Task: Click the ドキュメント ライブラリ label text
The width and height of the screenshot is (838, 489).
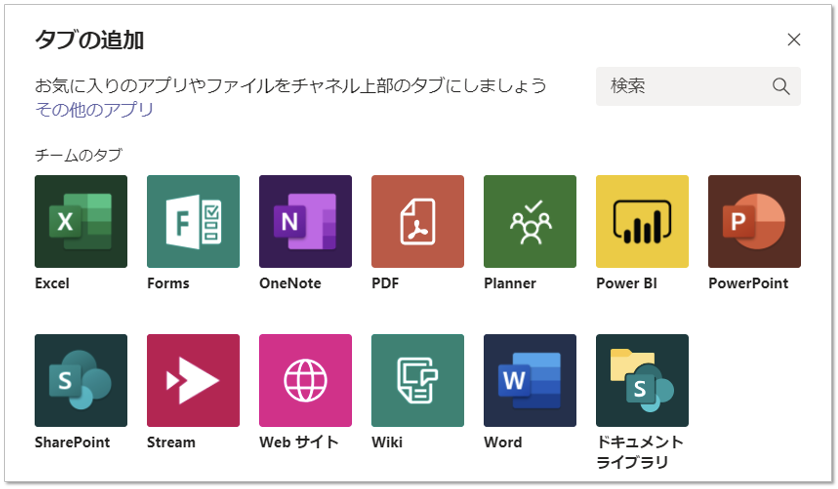Action: pos(640,452)
